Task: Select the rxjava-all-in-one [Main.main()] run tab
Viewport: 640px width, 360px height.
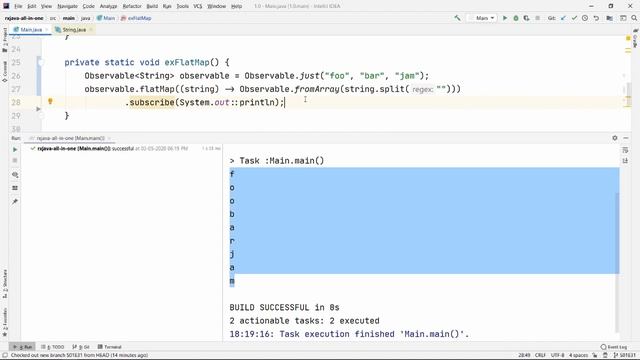Action: 70,138
